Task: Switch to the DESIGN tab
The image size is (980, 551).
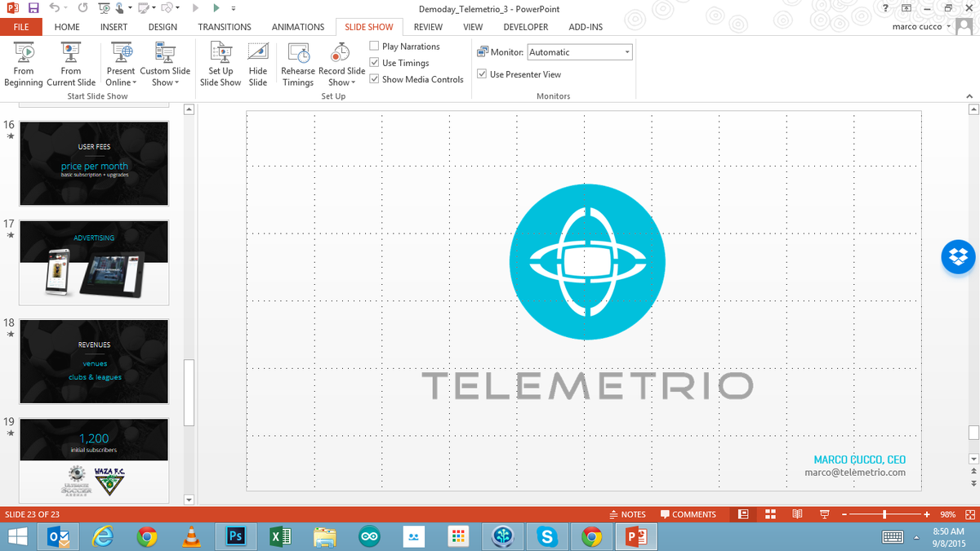Action: point(163,27)
